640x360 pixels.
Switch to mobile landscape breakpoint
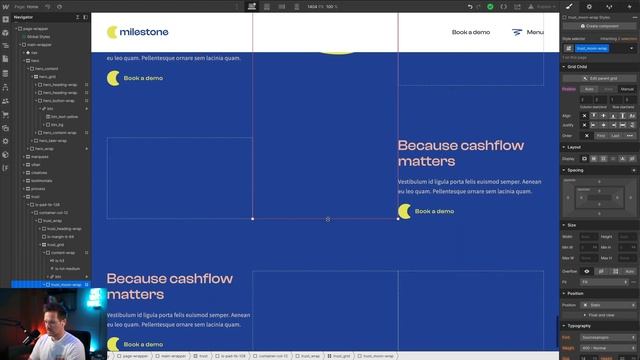pyautogui.click(x=282, y=7)
